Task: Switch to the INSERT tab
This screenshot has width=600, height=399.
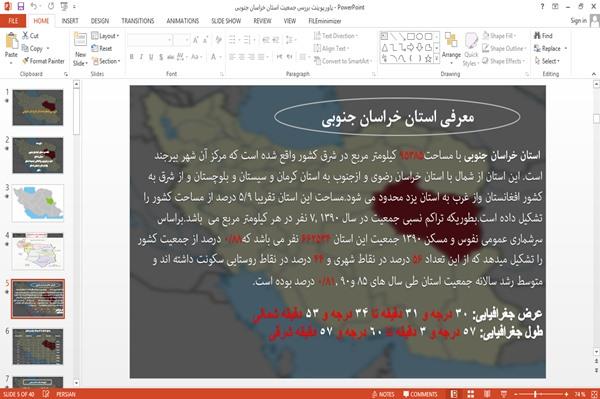Action: [x=70, y=21]
